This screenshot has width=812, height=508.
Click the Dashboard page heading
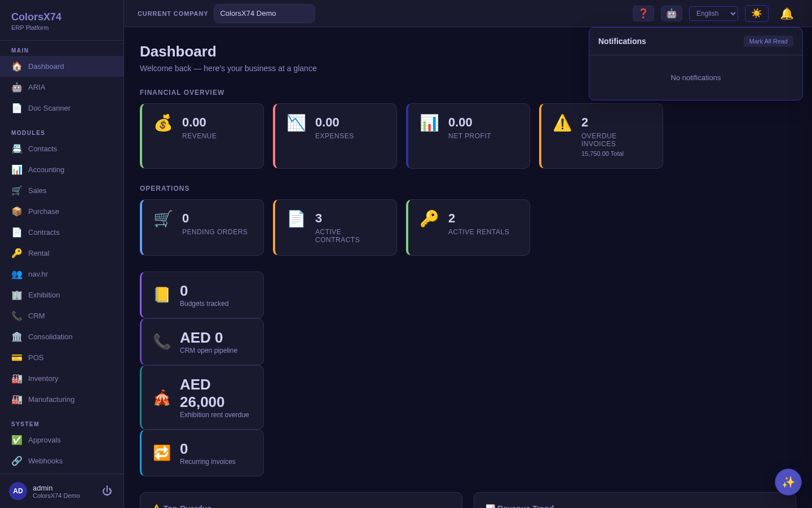coord(178,51)
